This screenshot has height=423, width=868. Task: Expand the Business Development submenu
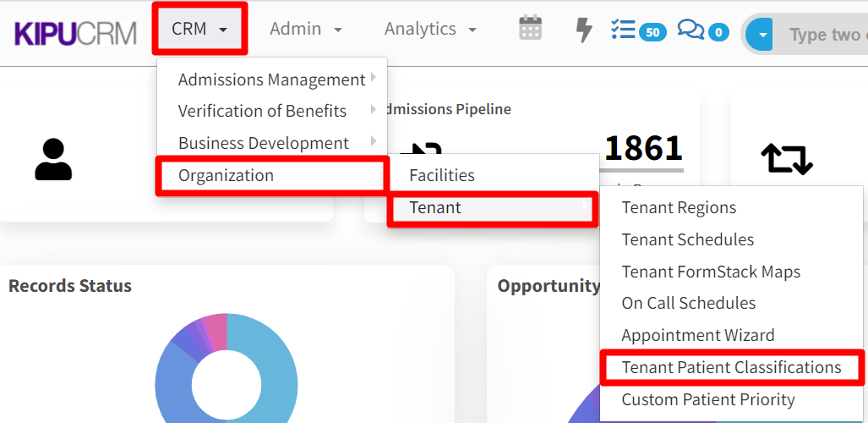tap(272, 143)
